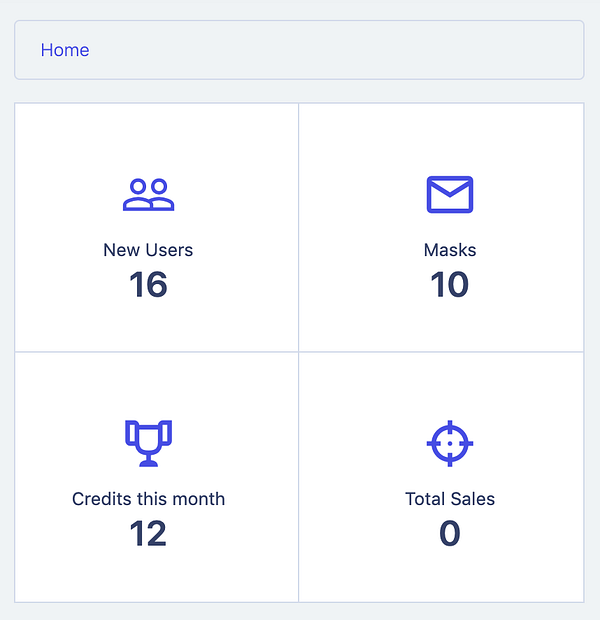Click the New Users count 16

pyautogui.click(x=148, y=285)
